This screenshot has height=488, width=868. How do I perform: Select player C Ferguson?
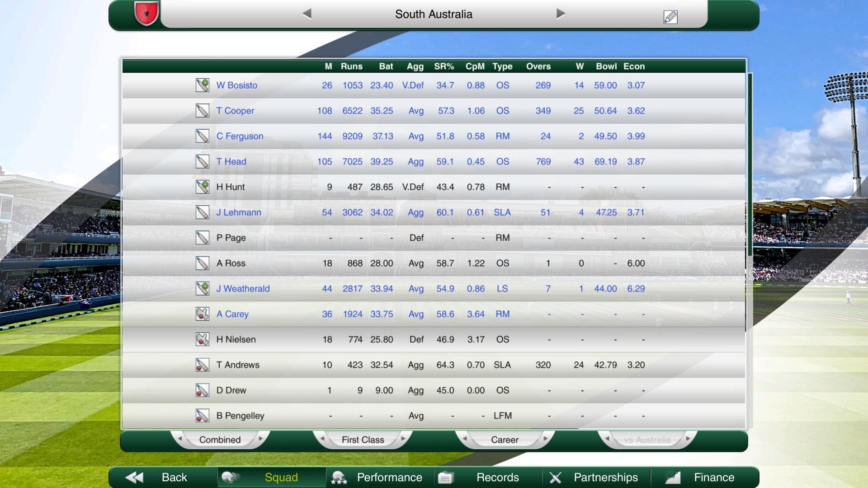pyautogui.click(x=240, y=136)
